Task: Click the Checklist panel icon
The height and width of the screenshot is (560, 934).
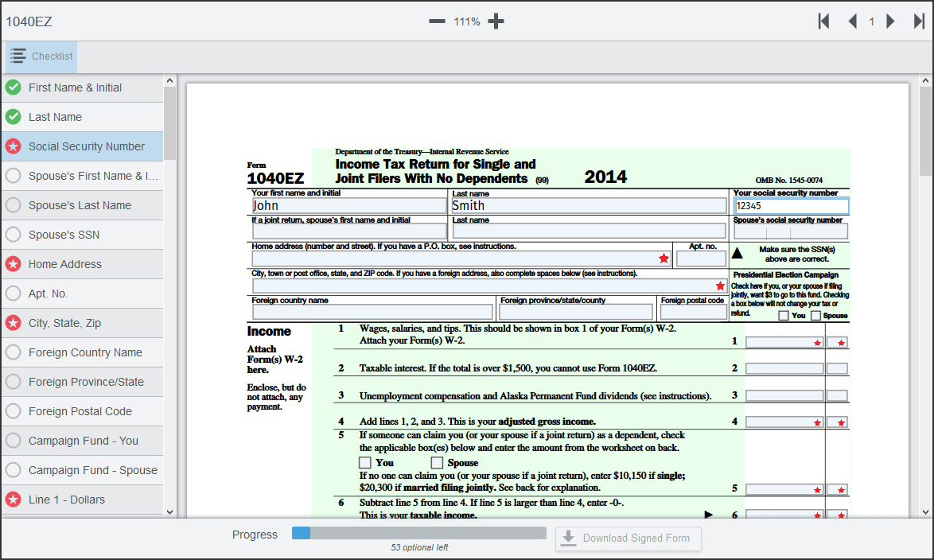Action: pyautogui.click(x=18, y=56)
